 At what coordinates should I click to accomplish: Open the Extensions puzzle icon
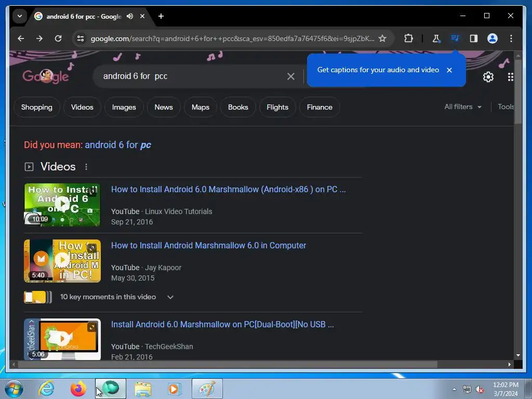pos(408,38)
